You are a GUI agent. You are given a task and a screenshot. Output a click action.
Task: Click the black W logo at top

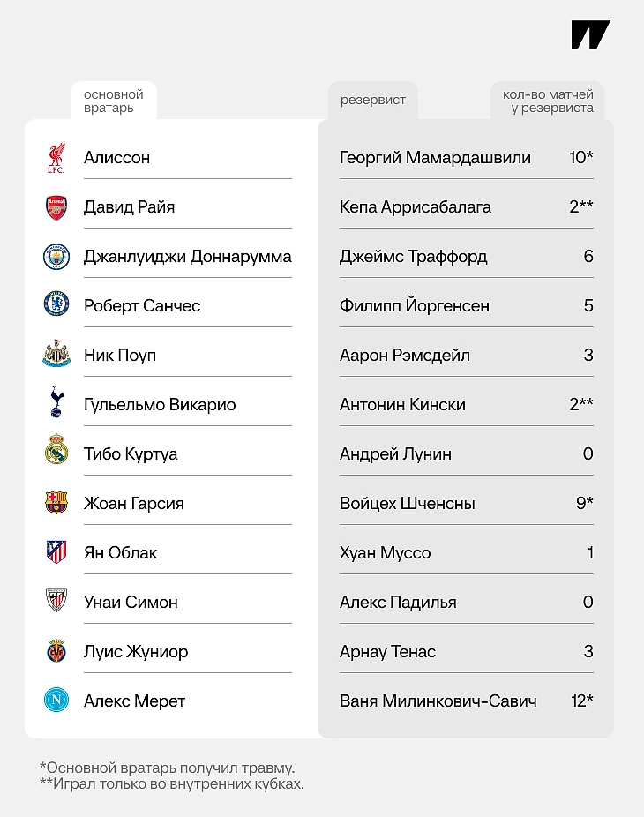click(590, 34)
